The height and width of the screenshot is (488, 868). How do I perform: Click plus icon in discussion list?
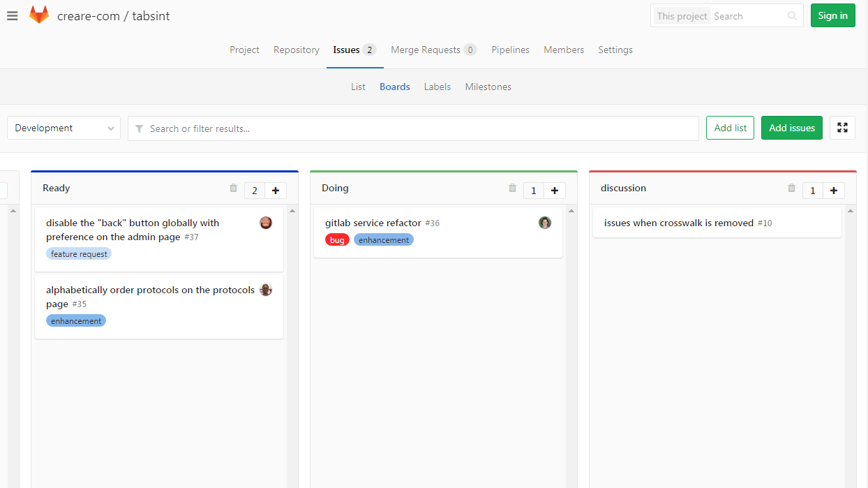834,191
